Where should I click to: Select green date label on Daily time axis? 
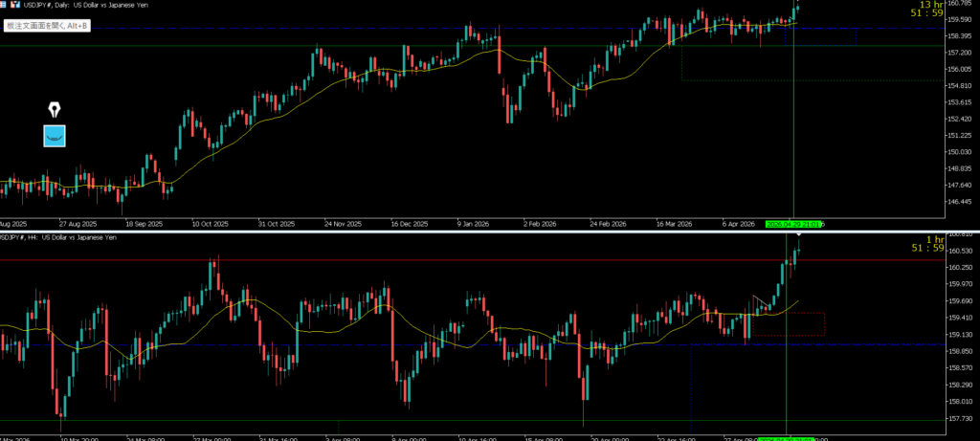click(x=793, y=224)
